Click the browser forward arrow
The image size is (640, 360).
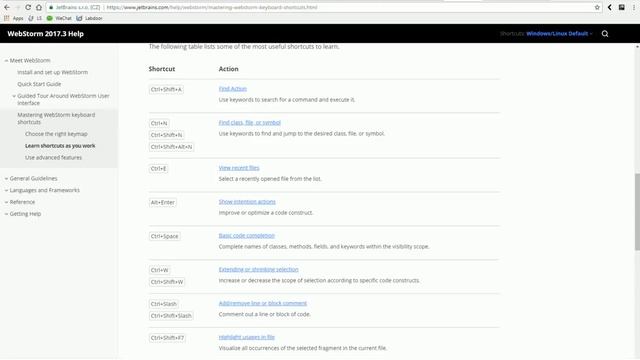[x=18, y=7]
